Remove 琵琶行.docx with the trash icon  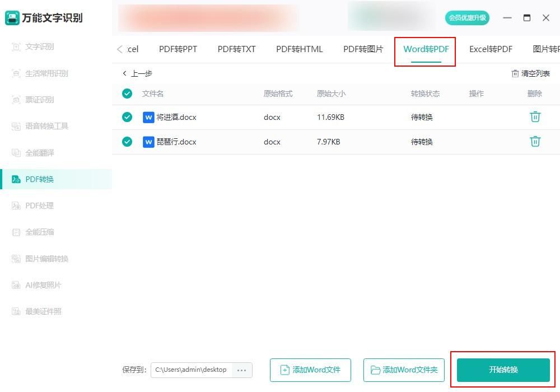click(x=535, y=142)
